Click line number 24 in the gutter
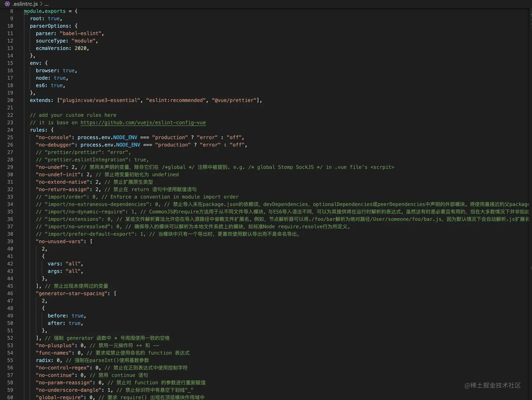Viewport: 532px width, 400px height. 10,130
